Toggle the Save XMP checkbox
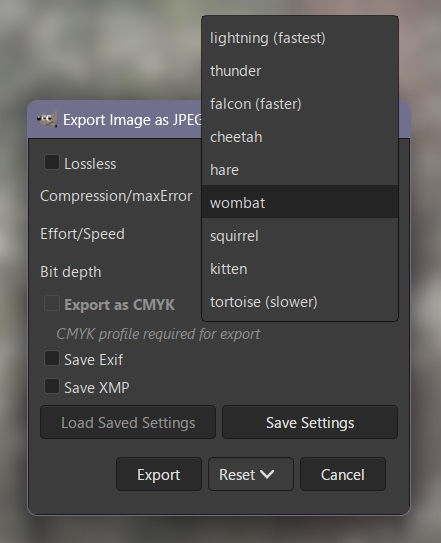The width and height of the screenshot is (441, 543). pos(52,386)
